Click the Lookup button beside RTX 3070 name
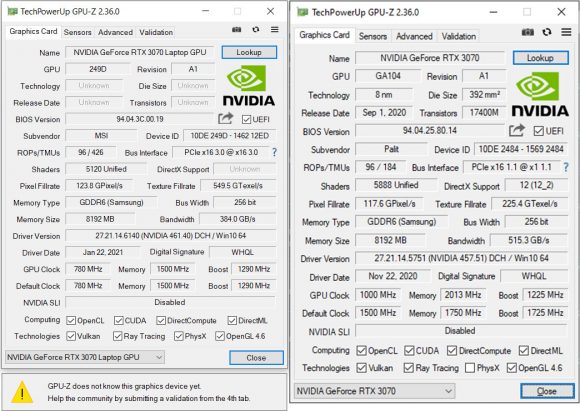The image size is (580, 411). tap(540, 58)
